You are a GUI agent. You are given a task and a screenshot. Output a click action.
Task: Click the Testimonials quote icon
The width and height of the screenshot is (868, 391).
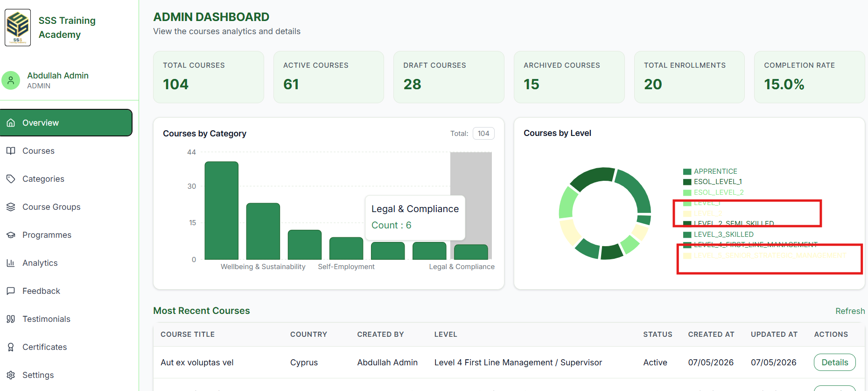click(11, 319)
